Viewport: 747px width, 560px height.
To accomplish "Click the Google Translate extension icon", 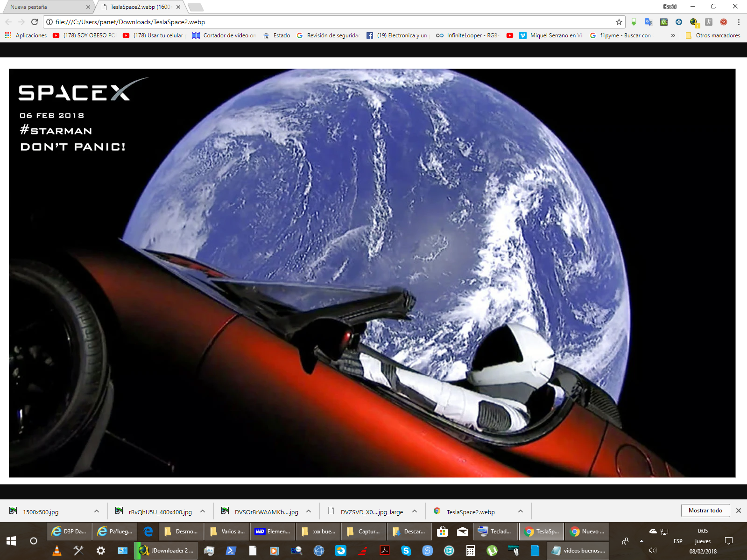I will [648, 22].
